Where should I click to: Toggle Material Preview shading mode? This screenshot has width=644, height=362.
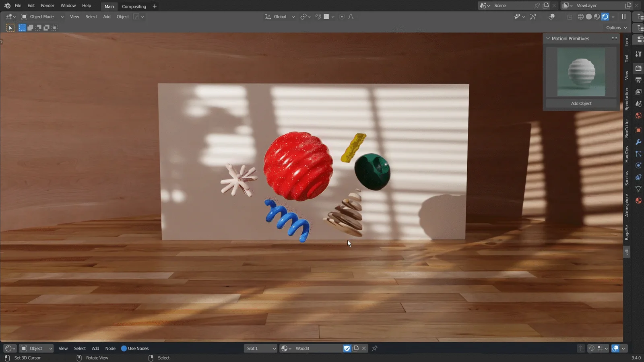click(x=597, y=16)
